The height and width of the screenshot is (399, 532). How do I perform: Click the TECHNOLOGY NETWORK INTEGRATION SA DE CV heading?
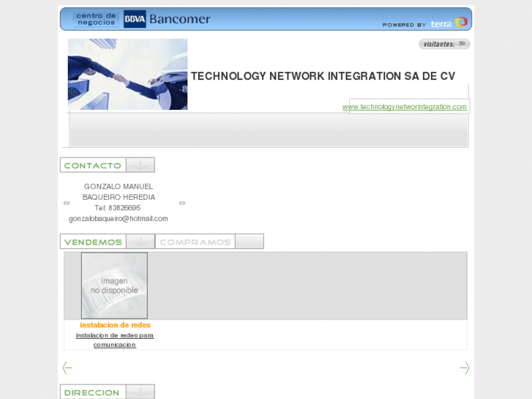point(323,76)
